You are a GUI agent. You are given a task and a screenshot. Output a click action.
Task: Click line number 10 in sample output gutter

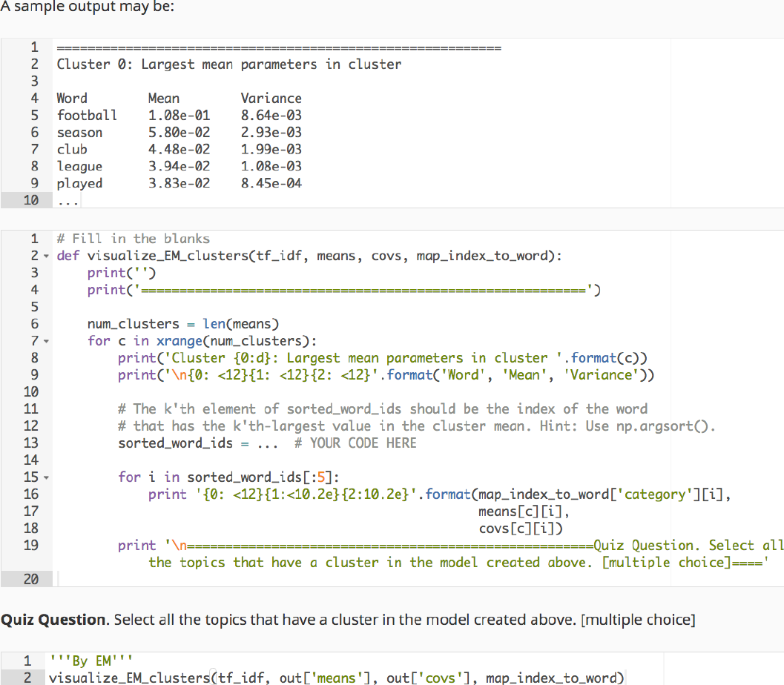point(31,200)
